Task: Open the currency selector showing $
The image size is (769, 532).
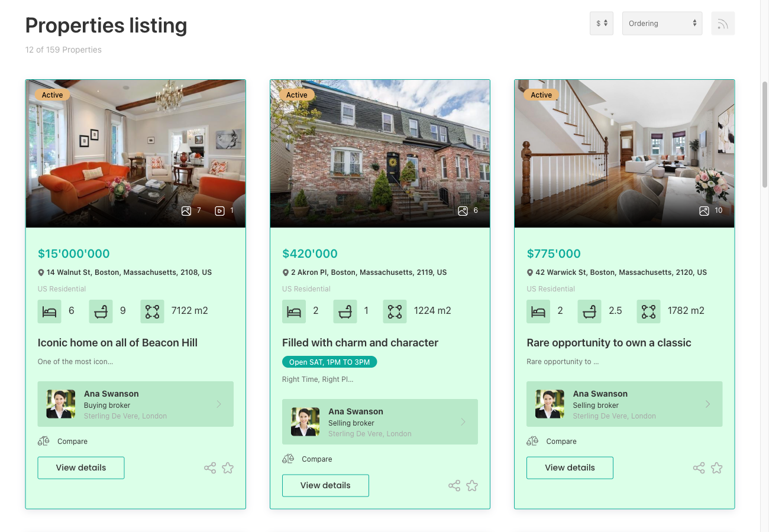Action: (601, 23)
